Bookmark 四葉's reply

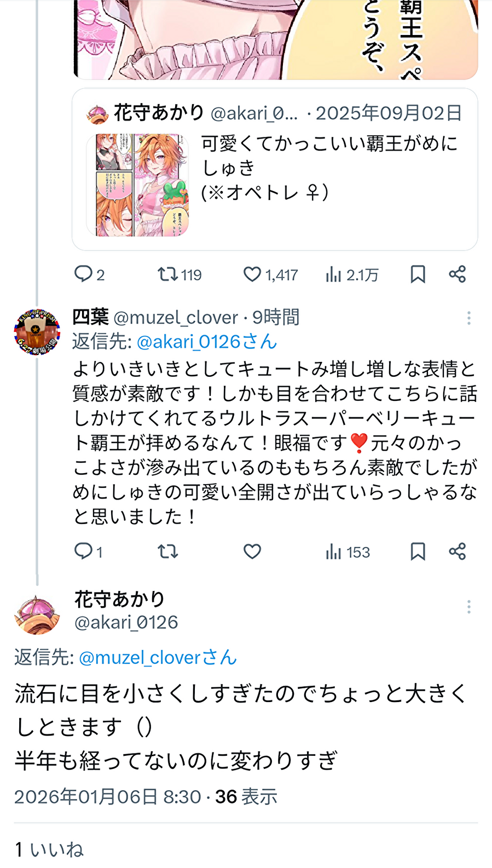[x=418, y=551]
